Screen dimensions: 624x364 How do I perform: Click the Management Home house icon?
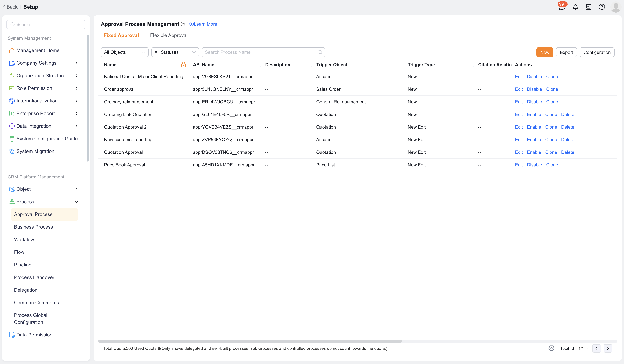pos(12,50)
